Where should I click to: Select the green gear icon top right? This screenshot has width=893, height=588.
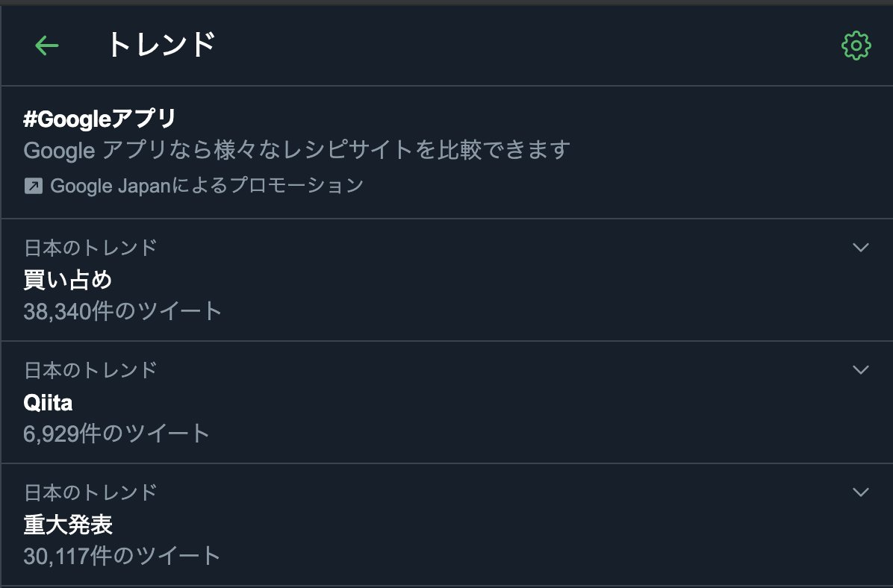click(856, 45)
